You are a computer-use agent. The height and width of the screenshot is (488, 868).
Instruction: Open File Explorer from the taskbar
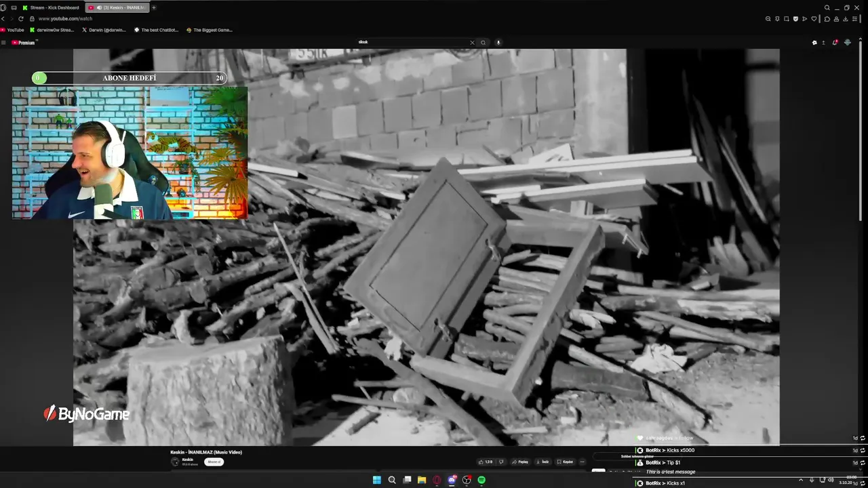coord(422,480)
